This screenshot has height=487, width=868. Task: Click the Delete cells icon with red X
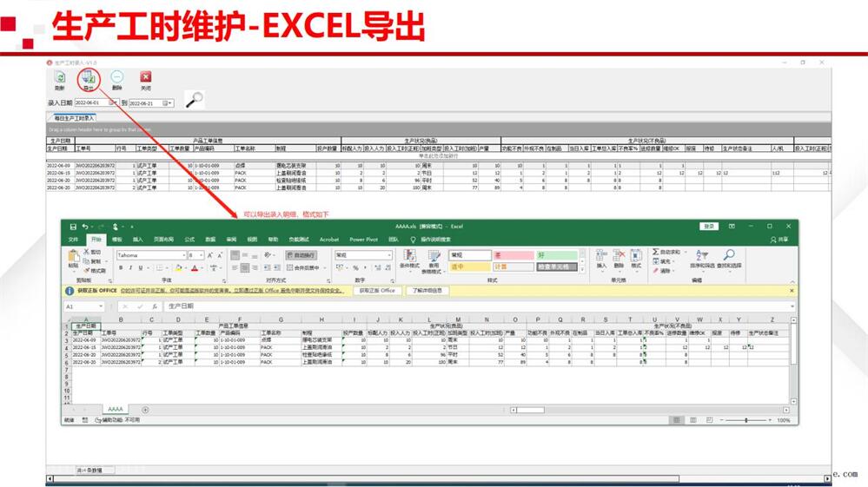click(619, 255)
